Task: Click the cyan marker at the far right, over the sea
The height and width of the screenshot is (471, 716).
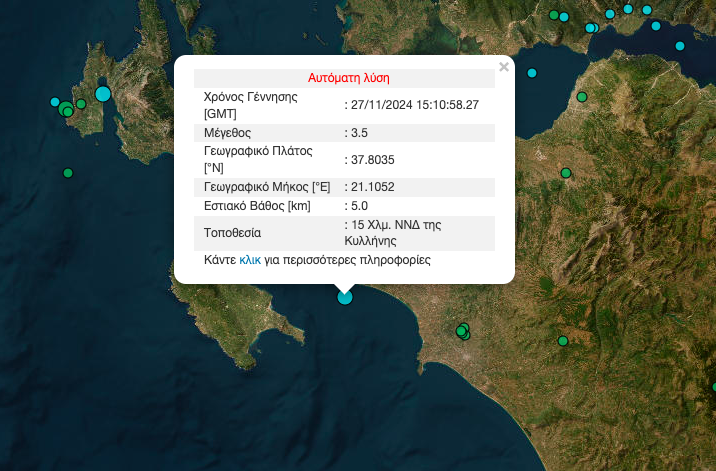Action: pyautogui.click(x=680, y=46)
